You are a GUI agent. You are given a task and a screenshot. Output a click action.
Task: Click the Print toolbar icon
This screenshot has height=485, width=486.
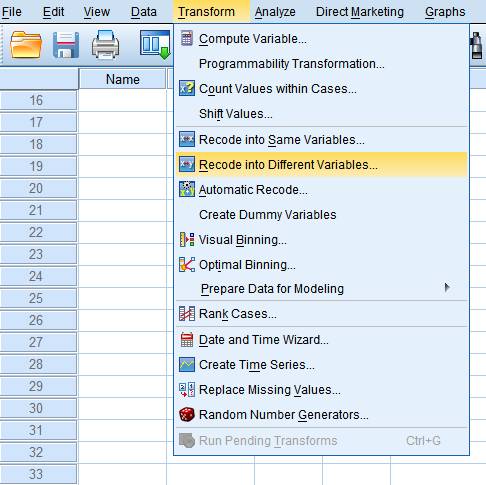coord(105,44)
